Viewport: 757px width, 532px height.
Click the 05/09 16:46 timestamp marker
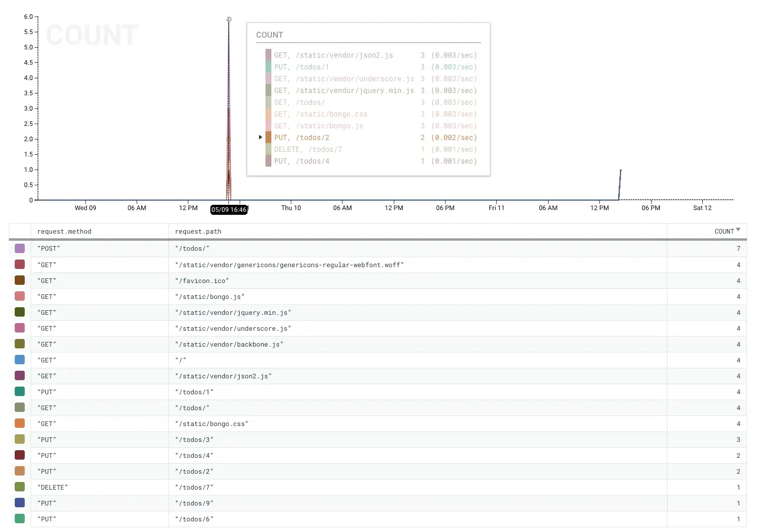coord(228,210)
